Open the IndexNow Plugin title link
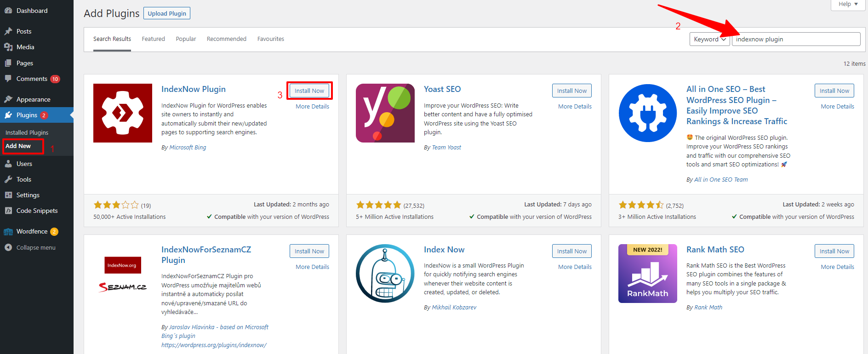868x354 pixels. point(194,89)
